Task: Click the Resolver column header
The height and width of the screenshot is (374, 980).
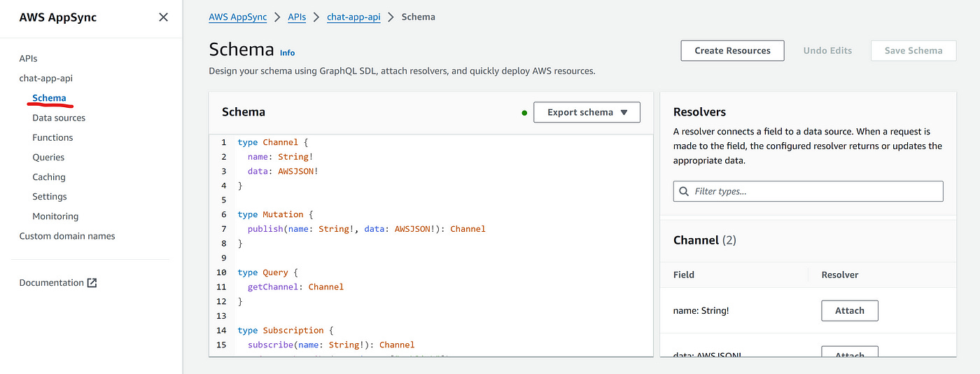Action: click(840, 275)
